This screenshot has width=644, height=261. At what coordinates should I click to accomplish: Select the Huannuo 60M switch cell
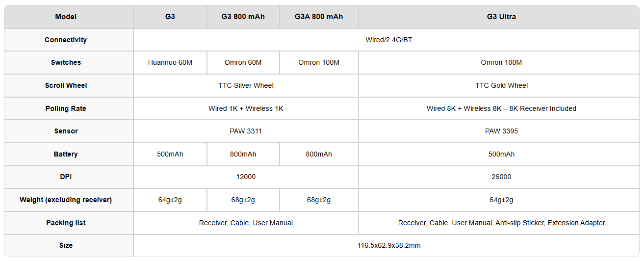click(170, 62)
